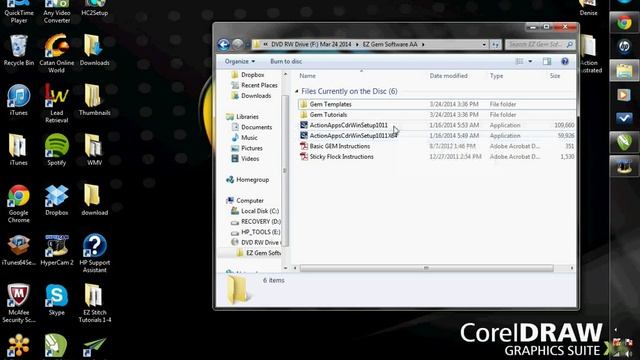640x360 pixels.
Task: Sort by the Name column header
Action: click(x=307, y=76)
